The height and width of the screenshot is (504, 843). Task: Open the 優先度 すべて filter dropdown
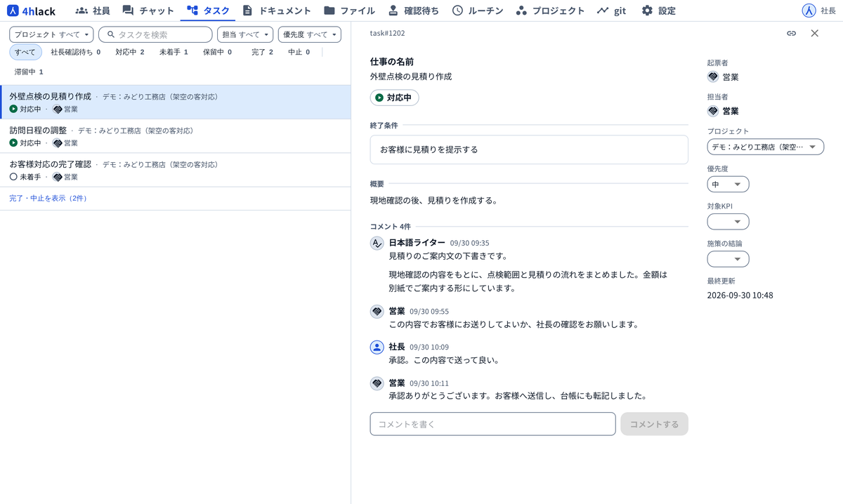pos(309,34)
